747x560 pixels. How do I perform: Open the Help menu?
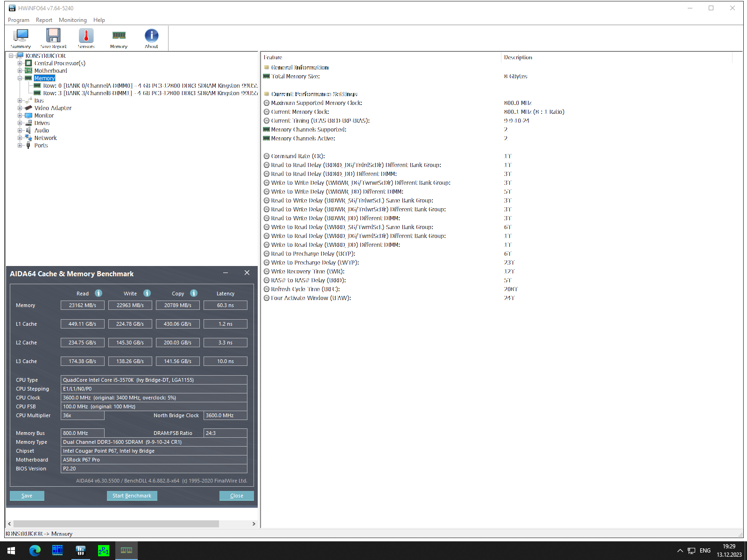tap(99, 20)
